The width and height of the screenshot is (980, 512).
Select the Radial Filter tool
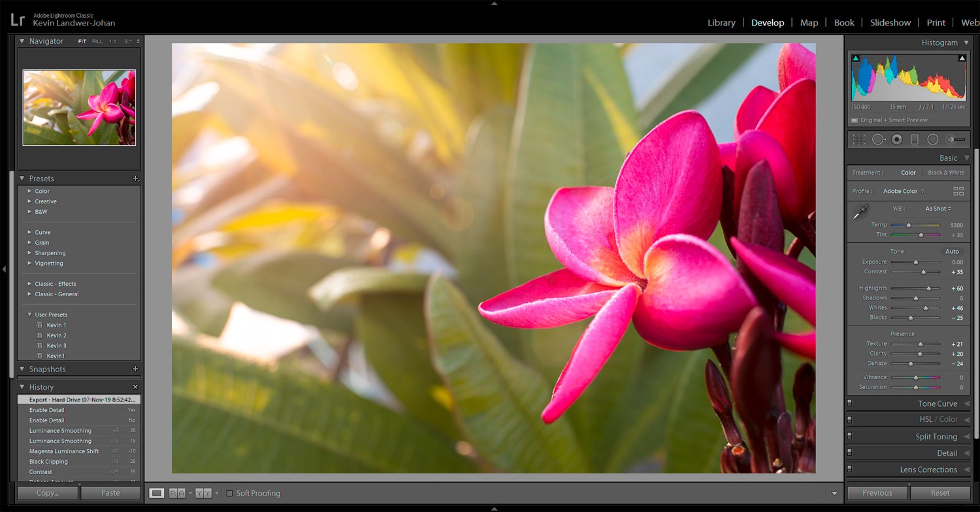pyautogui.click(x=932, y=139)
